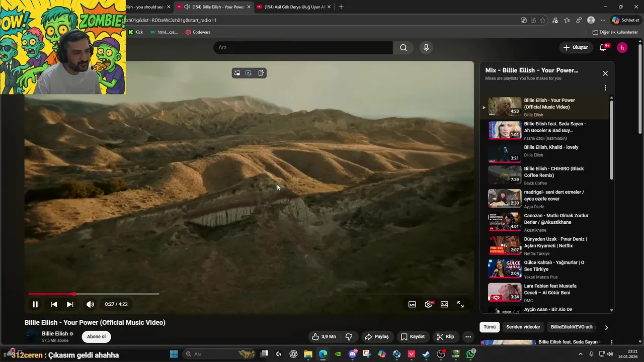Toggle subtitles on the player
This screenshot has height=362, width=644.
coord(412,304)
